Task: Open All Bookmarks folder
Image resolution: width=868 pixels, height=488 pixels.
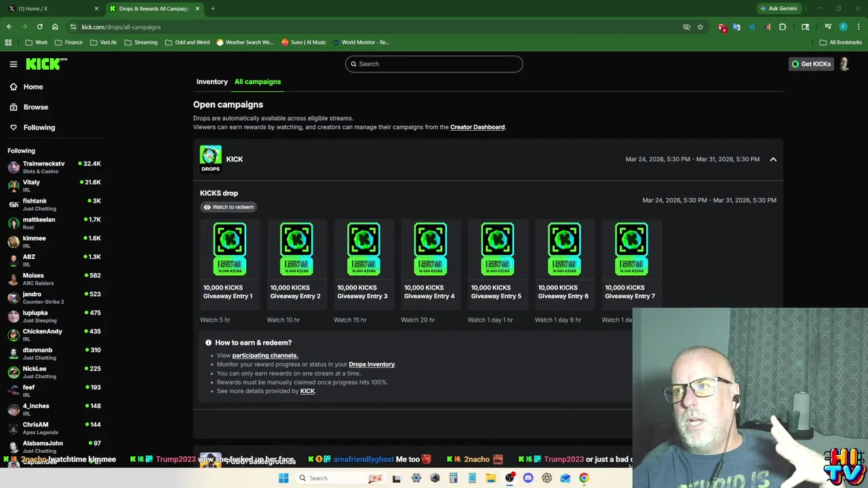Action: pyautogui.click(x=841, y=42)
